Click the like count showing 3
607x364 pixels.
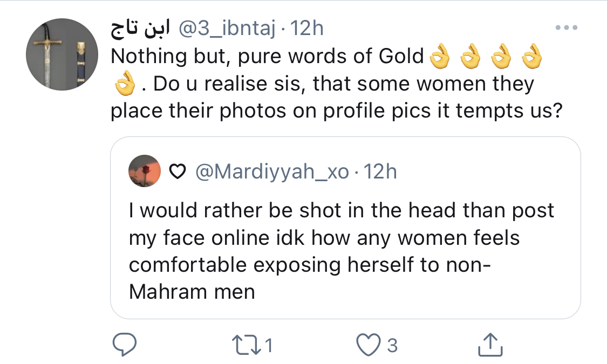392,345
